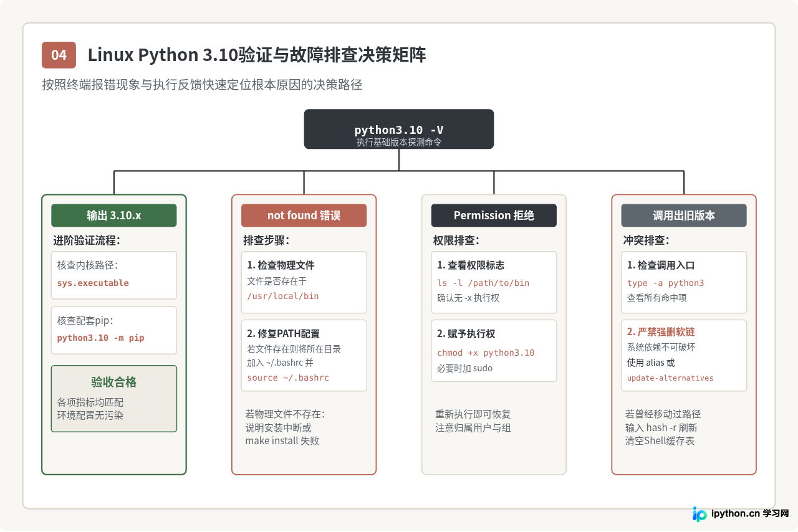Screen dimensions: 798x532
Task: Click the 确认无 -x 执行权 text
Action: pos(468,298)
